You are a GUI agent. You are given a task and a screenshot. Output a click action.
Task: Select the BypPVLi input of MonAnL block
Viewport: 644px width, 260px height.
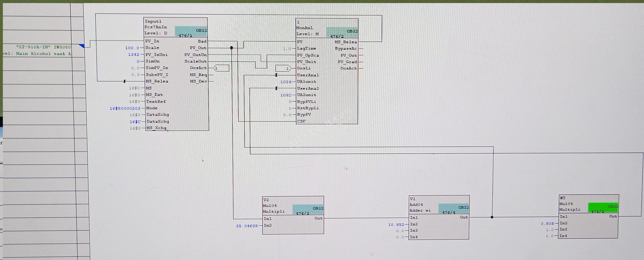pos(306,101)
